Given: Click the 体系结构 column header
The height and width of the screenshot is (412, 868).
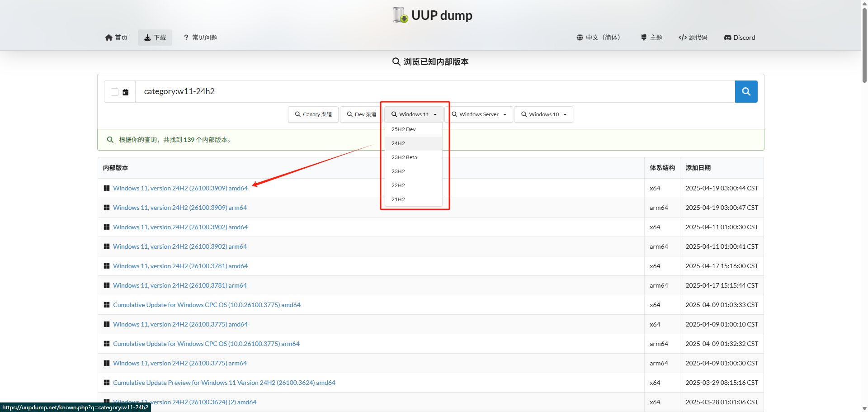Looking at the screenshot, I should click(x=662, y=168).
